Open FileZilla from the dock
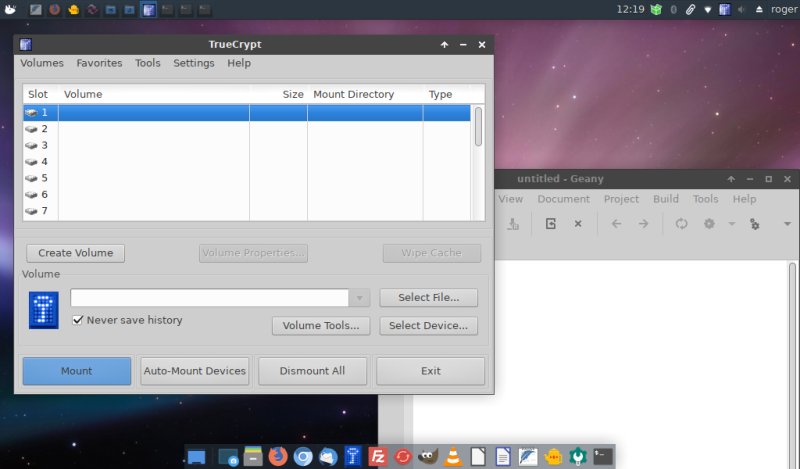 (378, 456)
